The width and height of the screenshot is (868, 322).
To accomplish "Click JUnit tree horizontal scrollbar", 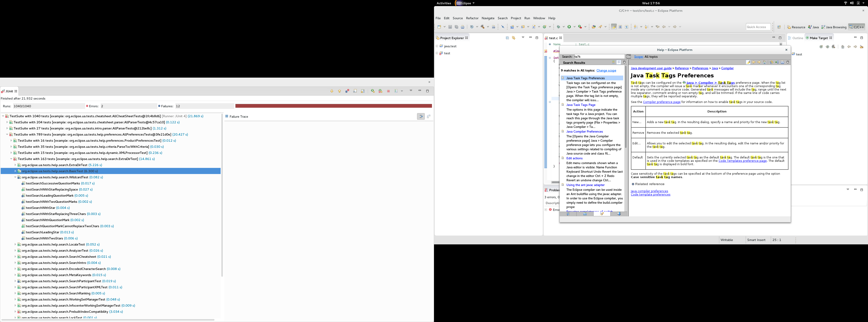I will coord(108,320).
